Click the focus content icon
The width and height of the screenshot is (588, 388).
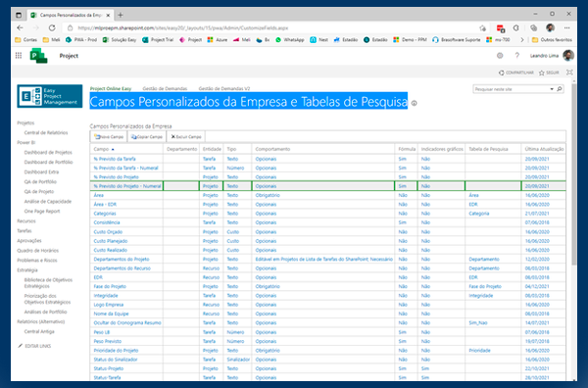coord(569,73)
